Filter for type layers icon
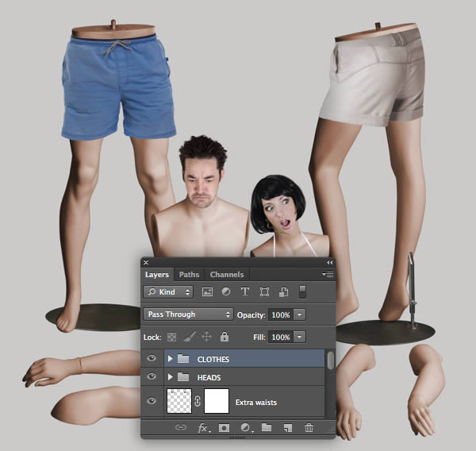Screen dimensions: 476x451 point(244,292)
